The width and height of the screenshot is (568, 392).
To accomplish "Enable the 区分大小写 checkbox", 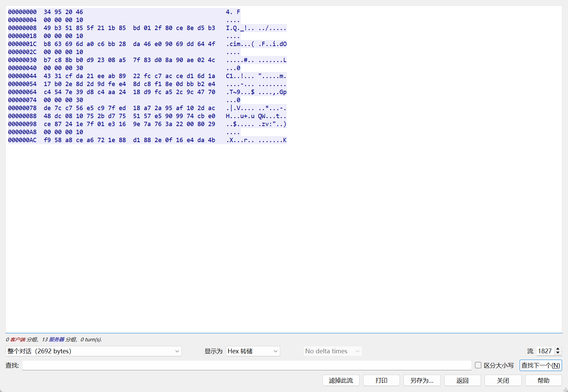I will coord(478,365).
